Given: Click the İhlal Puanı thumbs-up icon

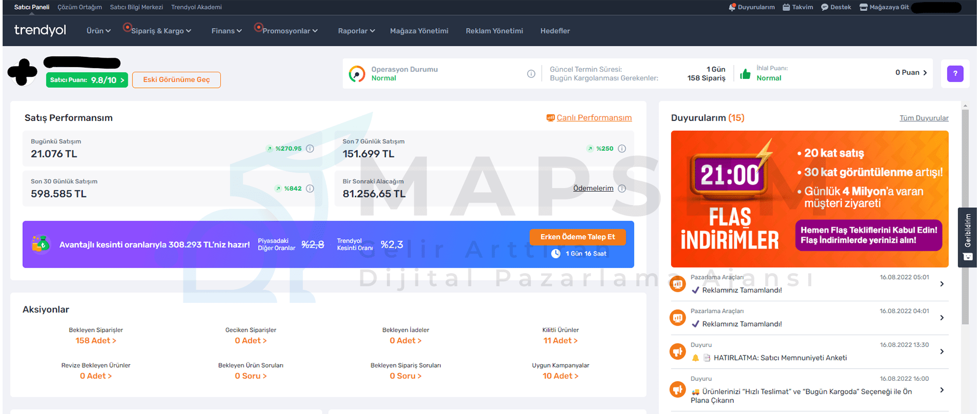Looking at the screenshot, I should (745, 74).
